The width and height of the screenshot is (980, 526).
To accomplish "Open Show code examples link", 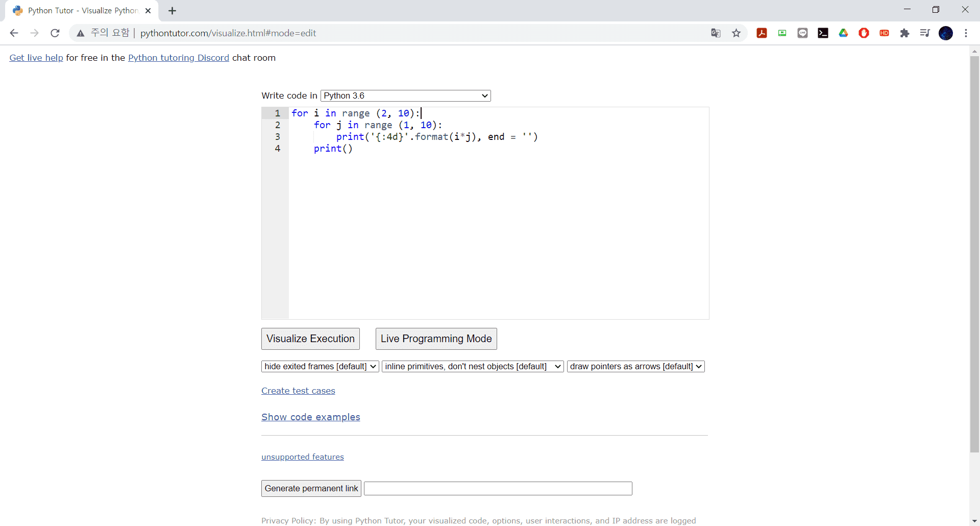I will (x=311, y=417).
